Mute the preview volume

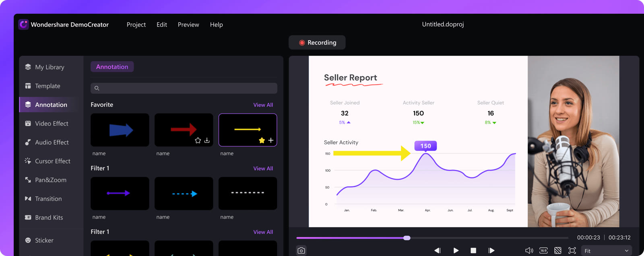(x=529, y=250)
